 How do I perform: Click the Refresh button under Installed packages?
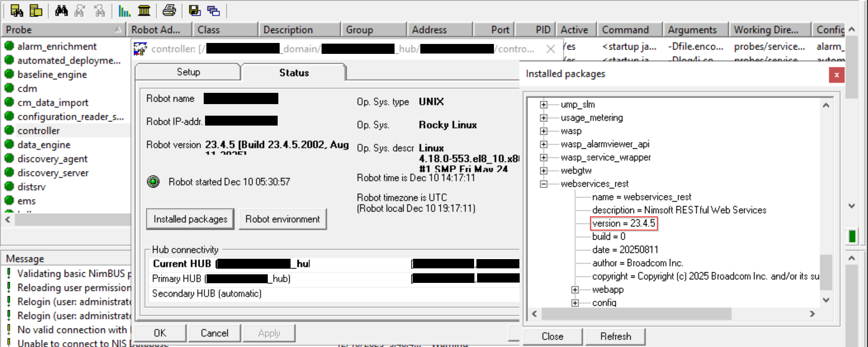click(615, 336)
